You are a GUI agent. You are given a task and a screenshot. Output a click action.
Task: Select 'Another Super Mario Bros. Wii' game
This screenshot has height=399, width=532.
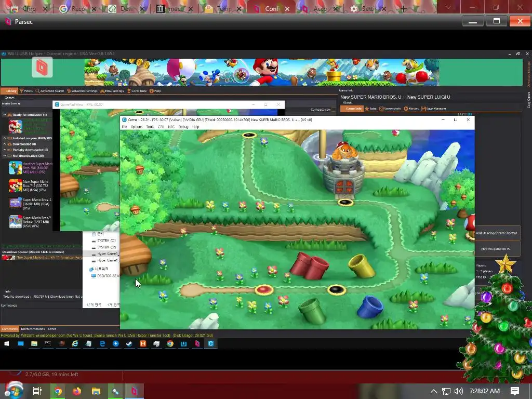pyautogui.click(x=30, y=168)
